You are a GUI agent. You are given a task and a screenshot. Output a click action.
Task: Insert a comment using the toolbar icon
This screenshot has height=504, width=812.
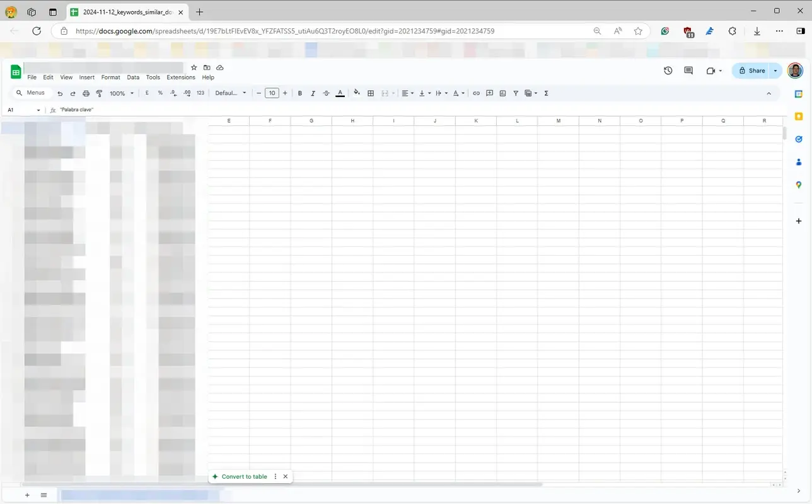click(489, 93)
